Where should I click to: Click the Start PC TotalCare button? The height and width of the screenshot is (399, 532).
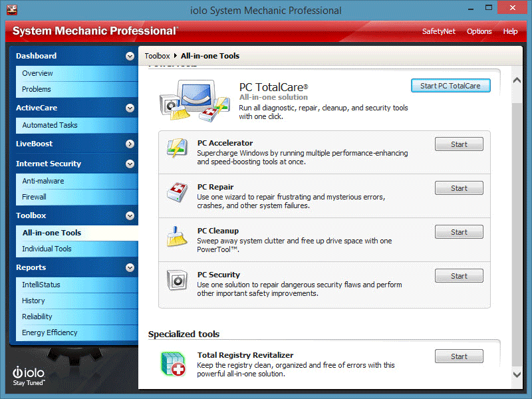(450, 86)
